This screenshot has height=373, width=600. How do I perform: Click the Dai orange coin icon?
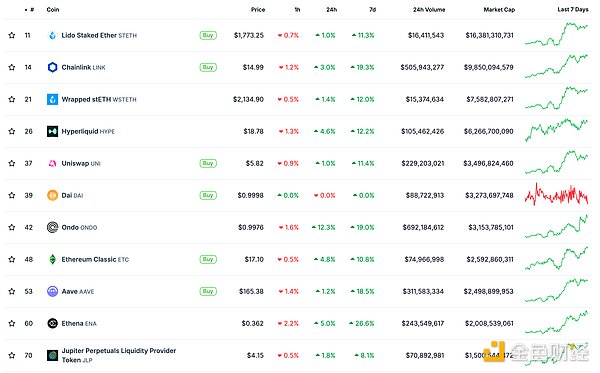click(52, 195)
